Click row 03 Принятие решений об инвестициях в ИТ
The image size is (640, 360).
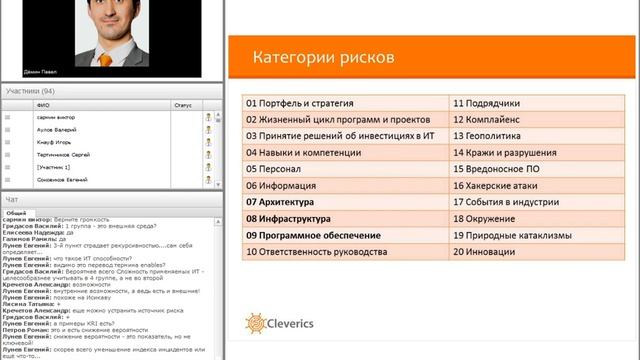pos(345,136)
